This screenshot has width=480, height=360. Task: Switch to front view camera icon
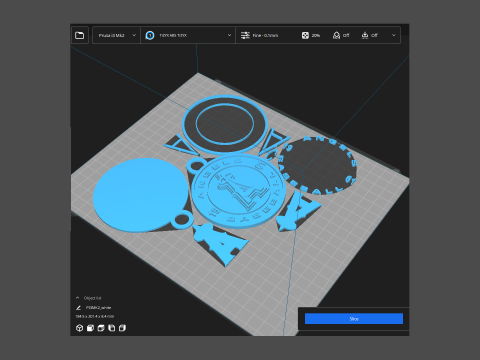coord(90,328)
